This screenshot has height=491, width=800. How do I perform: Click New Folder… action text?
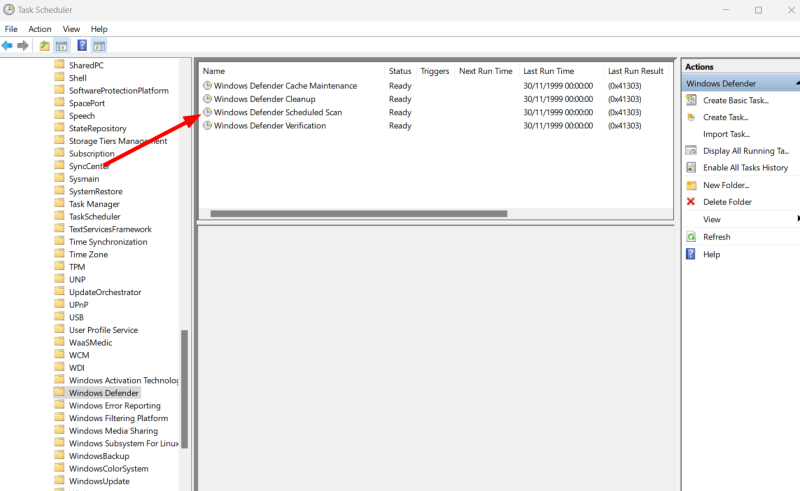tap(726, 185)
